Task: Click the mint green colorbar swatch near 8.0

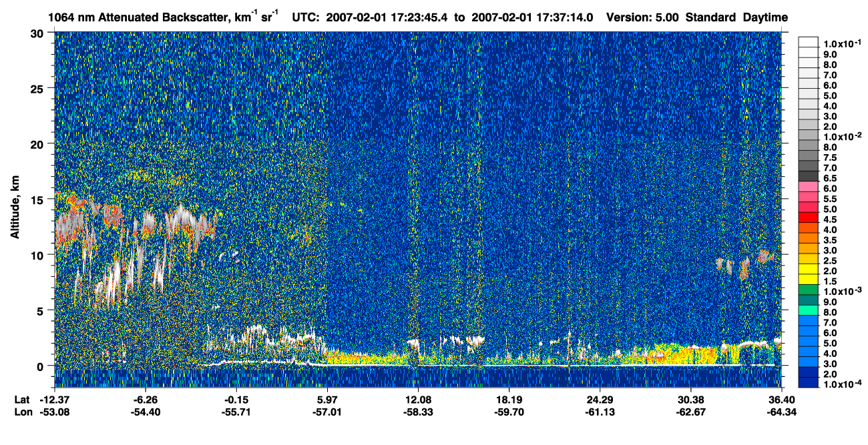Action: click(809, 311)
